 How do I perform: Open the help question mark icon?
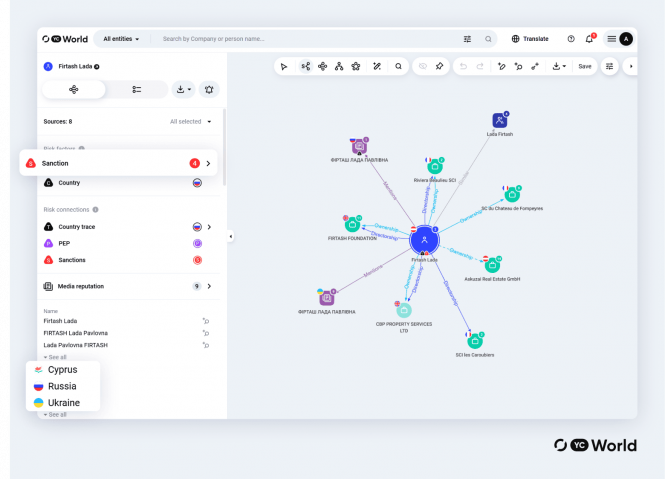tap(571, 39)
